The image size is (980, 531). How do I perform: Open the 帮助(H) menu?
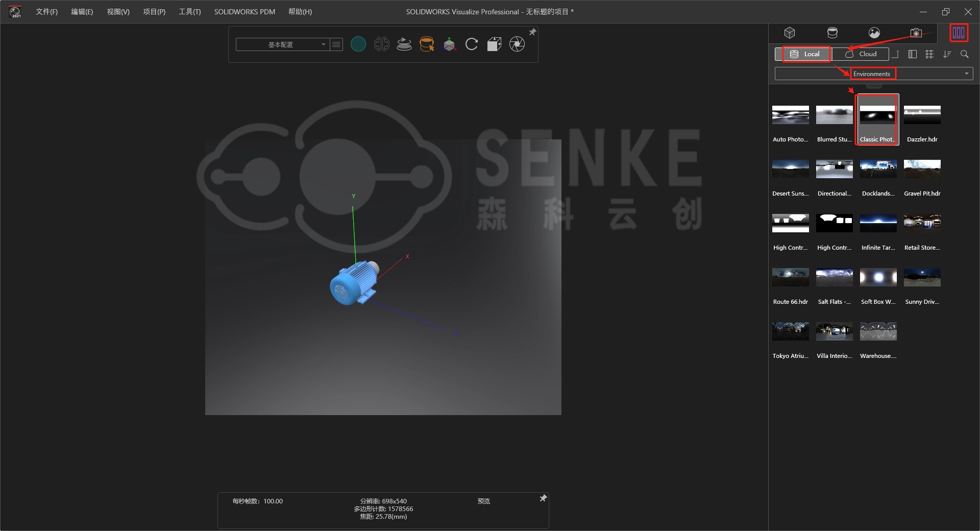pyautogui.click(x=300, y=12)
